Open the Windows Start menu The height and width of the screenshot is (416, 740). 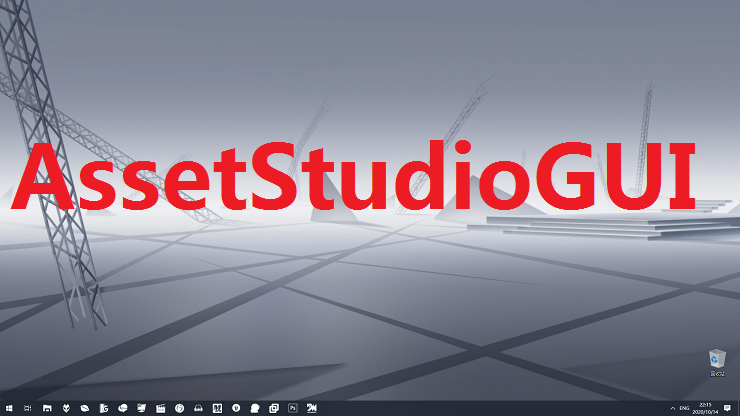[9, 408]
